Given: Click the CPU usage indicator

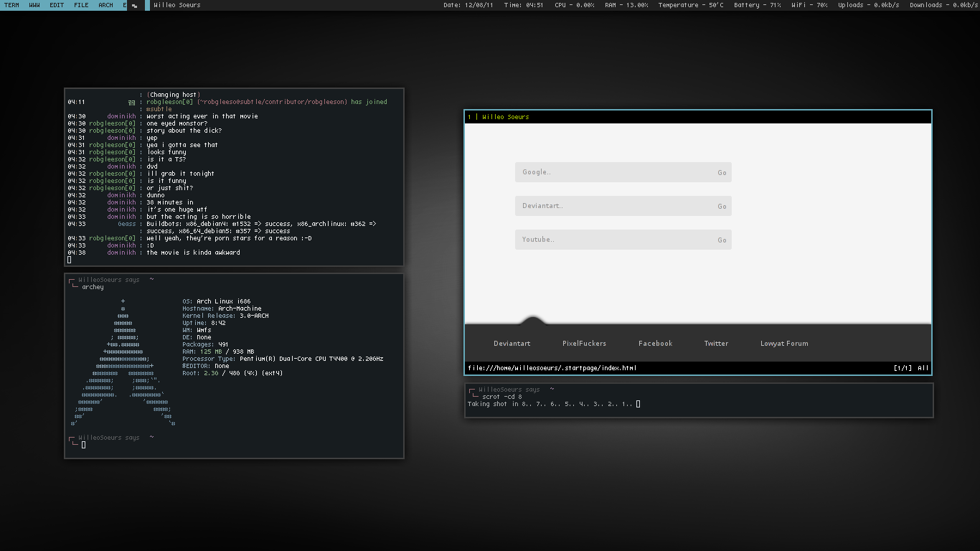Looking at the screenshot, I should pos(575,5).
